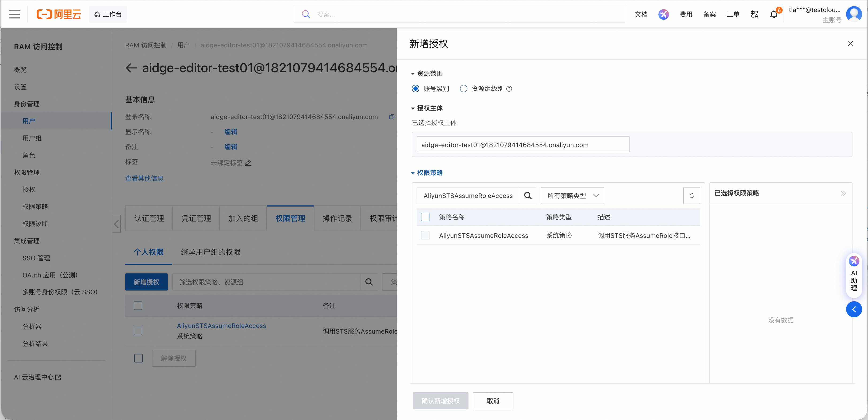868x420 pixels.
Task: Click the top search bar
Action: coord(459,14)
